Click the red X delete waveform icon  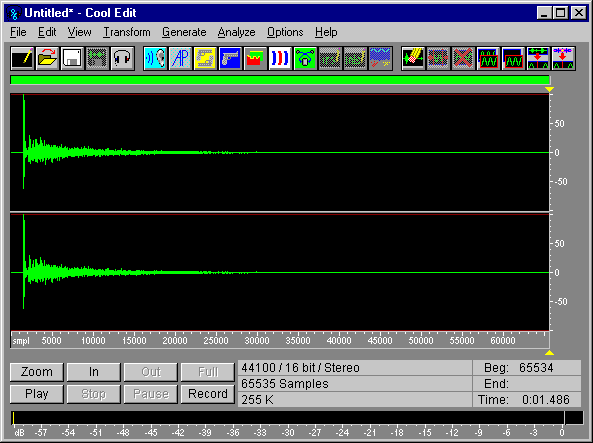[463, 59]
